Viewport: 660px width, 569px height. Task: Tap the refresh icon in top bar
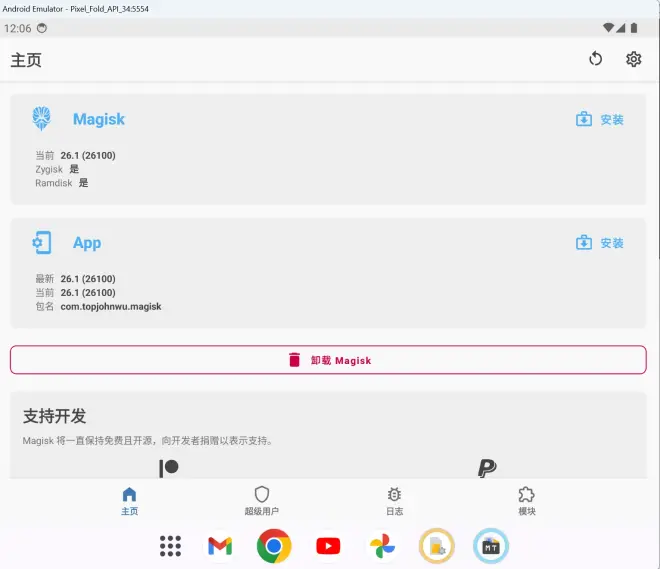coord(596,59)
